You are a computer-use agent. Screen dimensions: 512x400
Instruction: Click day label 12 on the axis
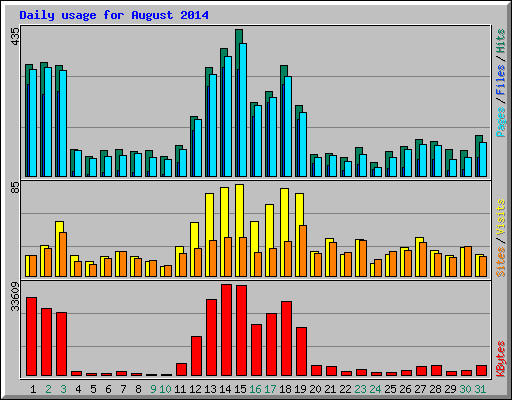tap(195, 389)
